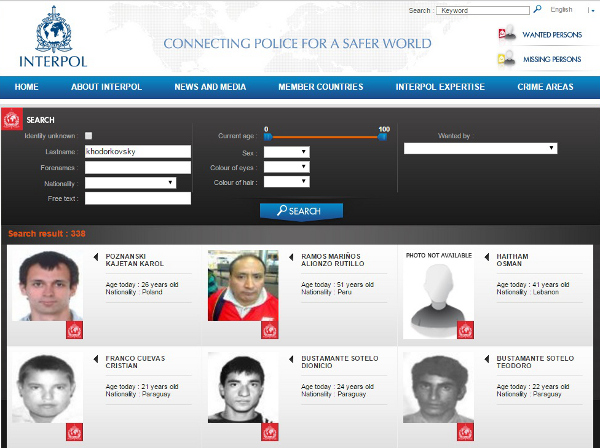
Task: Click the magnifier icon beside Keyword search
Action: pos(537,10)
